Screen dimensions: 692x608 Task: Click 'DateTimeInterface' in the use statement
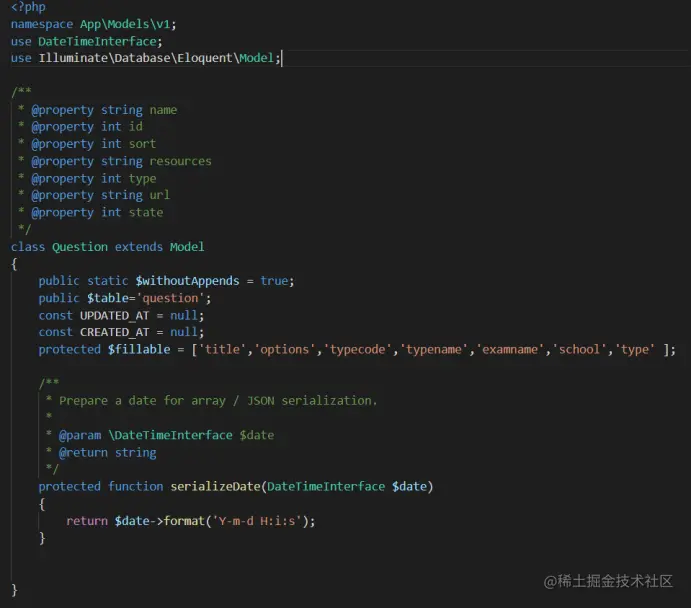[x=98, y=41]
